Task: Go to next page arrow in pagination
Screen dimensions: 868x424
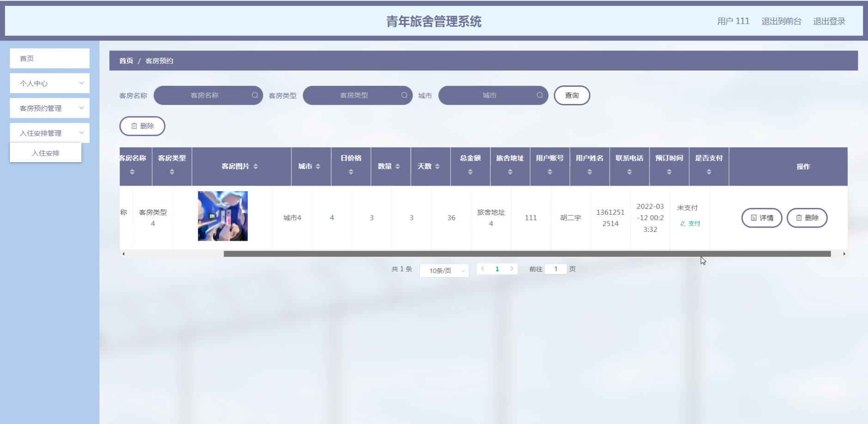Action: [511, 269]
